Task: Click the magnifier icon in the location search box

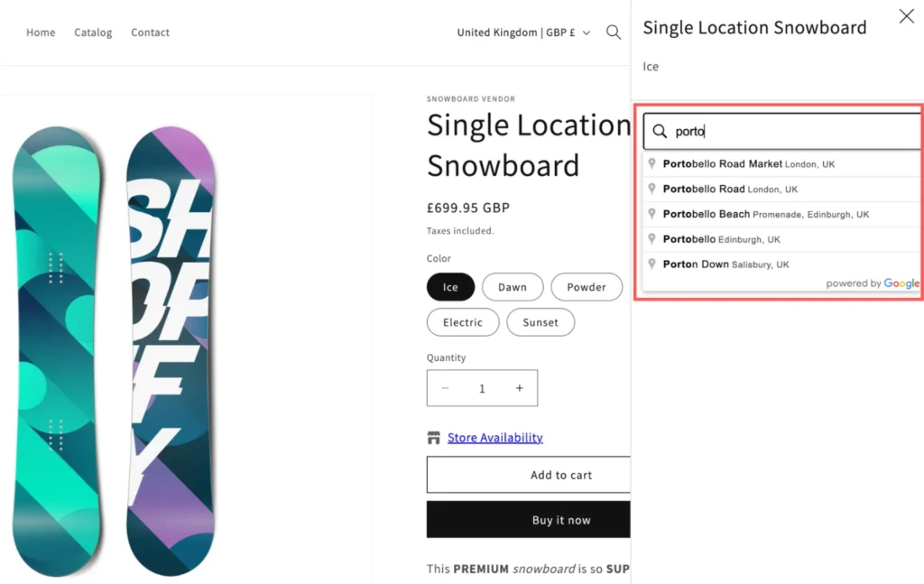Action: coord(660,132)
